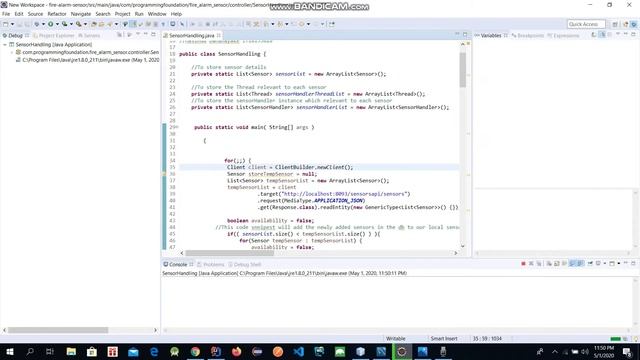Screen dimensions: 640x360
Task: Click the Smart Insert status bar entry
Action: coord(444,338)
